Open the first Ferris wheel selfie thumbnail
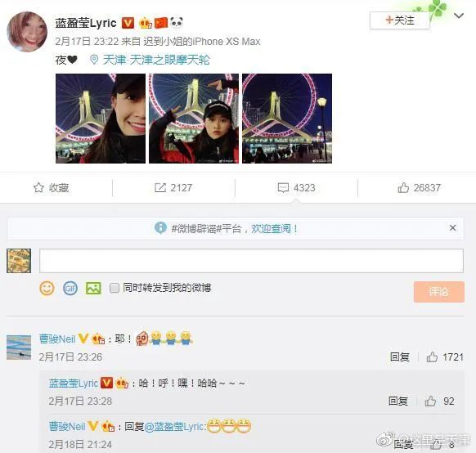The height and width of the screenshot is (453, 476). (x=101, y=119)
